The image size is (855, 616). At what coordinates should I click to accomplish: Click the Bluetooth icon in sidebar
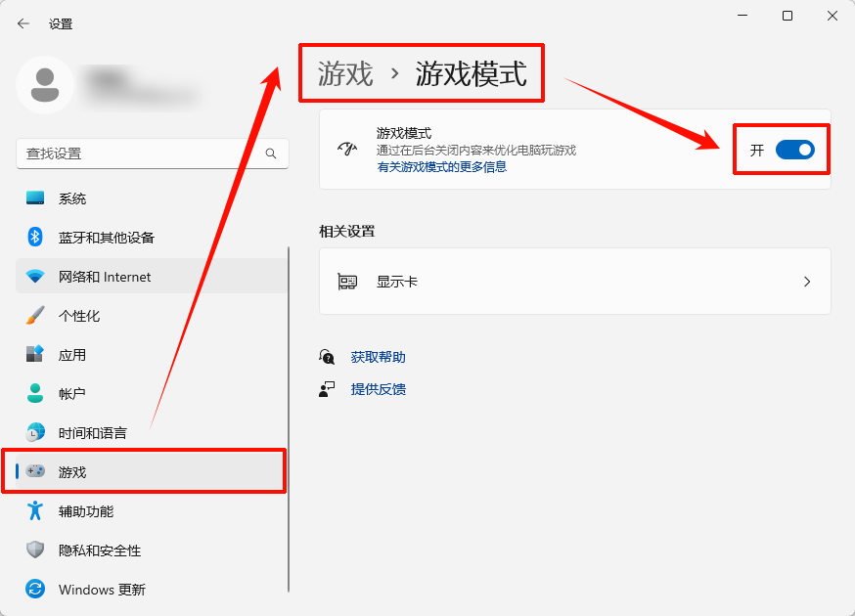(x=35, y=238)
